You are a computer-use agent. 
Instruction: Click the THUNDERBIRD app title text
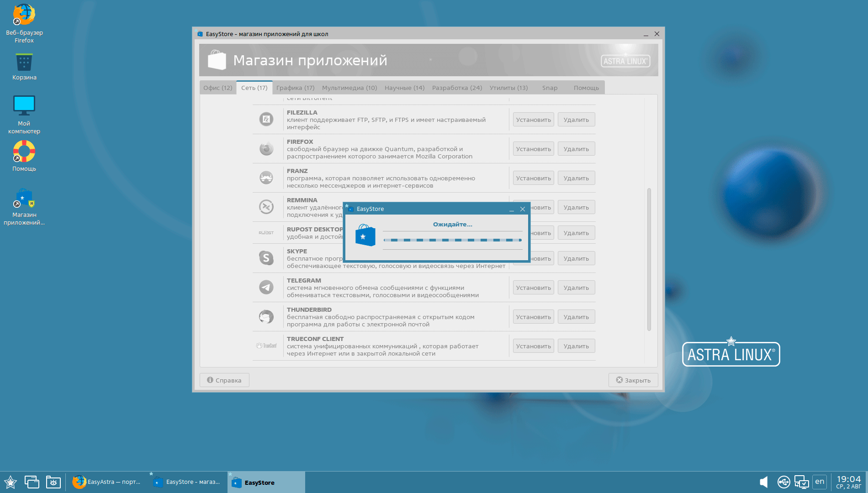click(309, 309)
